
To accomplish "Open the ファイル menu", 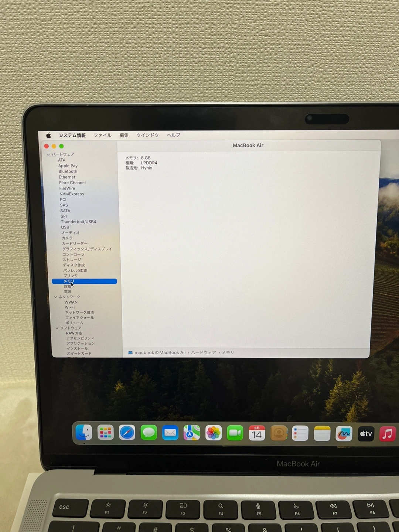I will click(x=102, y=135).
